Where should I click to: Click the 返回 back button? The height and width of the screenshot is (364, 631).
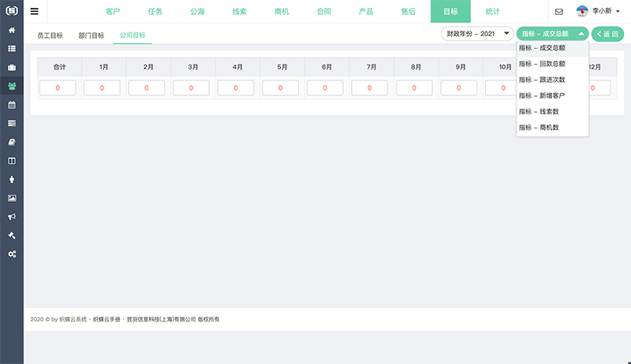click(x=607, y=34)
